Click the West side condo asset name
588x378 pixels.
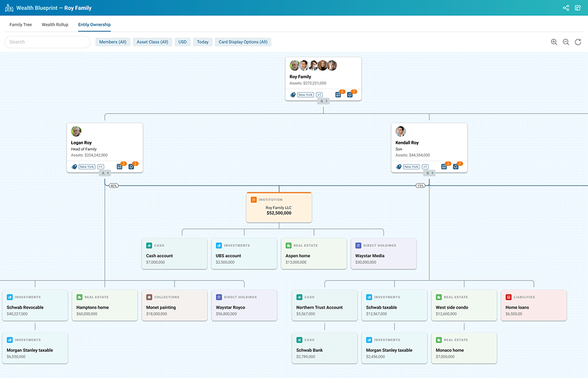[452, 307]
